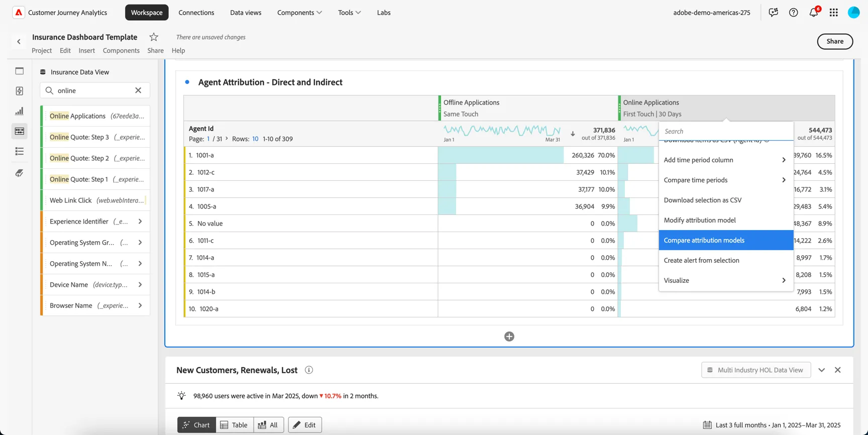This screenshot has width=868, height=435.
Task: Open the Panels icon in left rail
Action: [x=20, y=71]
